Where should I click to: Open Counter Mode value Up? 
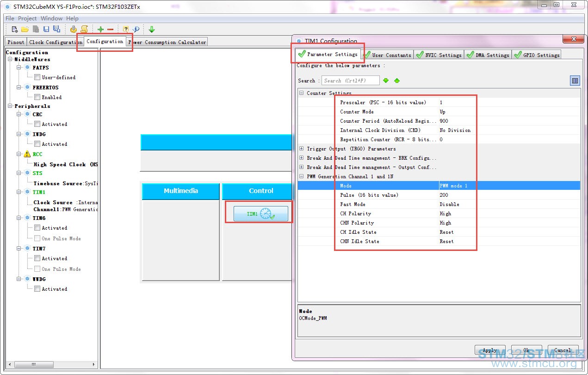click(509, 112)
